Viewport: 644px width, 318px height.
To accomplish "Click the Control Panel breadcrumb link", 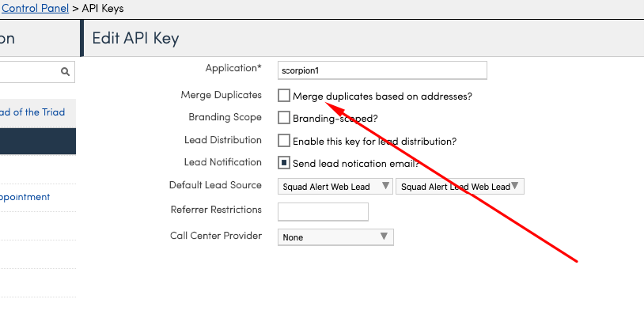I will coord(35,9).
